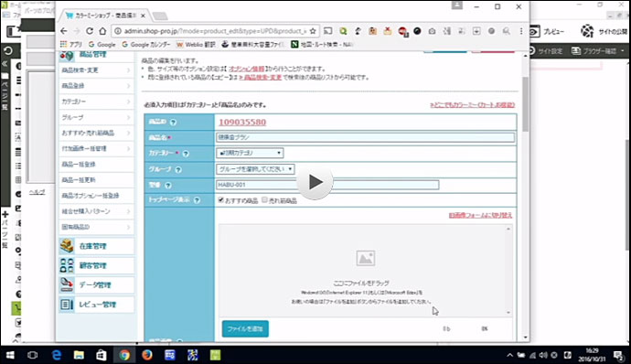Screen dimensions: 631x364
Task: Open グループ in the sidebar
Action: (96, 117)
